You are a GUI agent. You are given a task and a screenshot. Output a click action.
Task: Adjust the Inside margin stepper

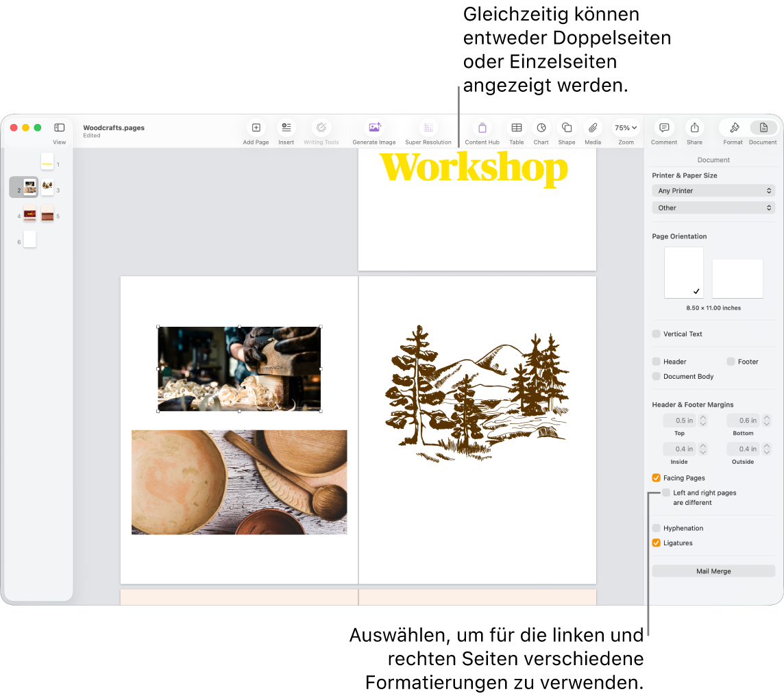(703, 449)
